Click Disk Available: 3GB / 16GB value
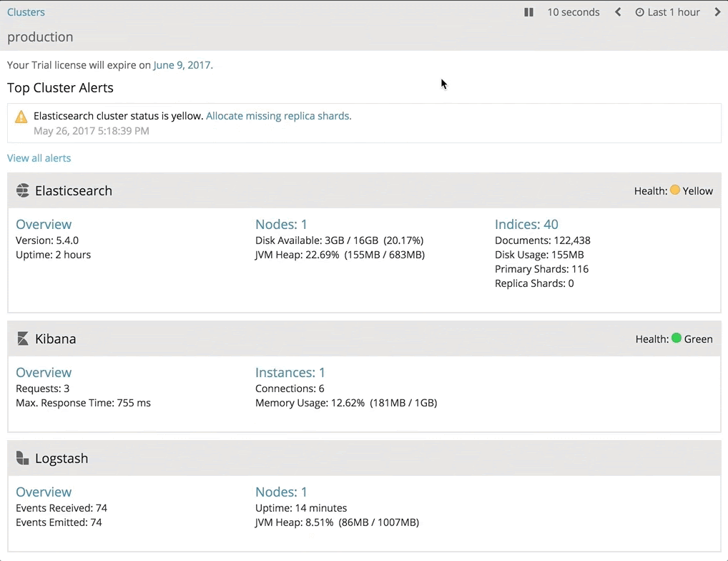This screenshot has width=728, height=561. pyautogui.click(x=340, y=240)
